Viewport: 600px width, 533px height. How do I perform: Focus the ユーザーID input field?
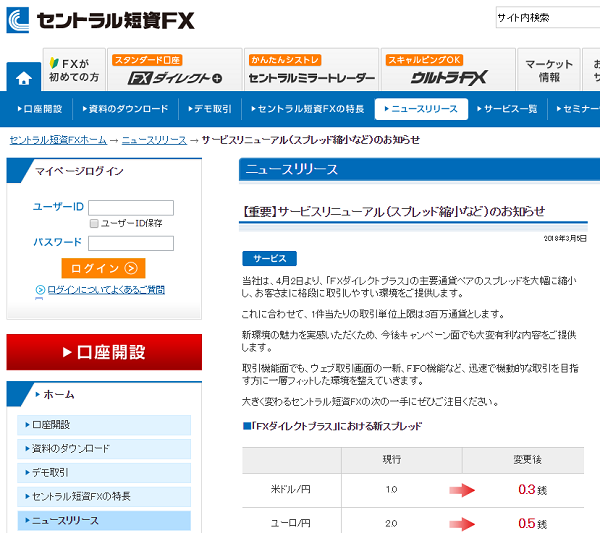coord(131,208)
